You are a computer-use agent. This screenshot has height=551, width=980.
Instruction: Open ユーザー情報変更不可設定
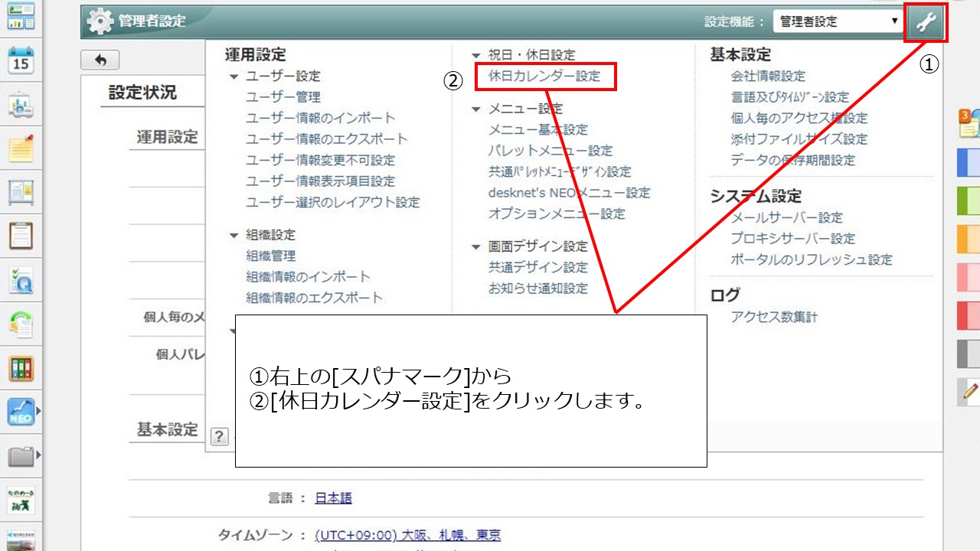(321, 161)
